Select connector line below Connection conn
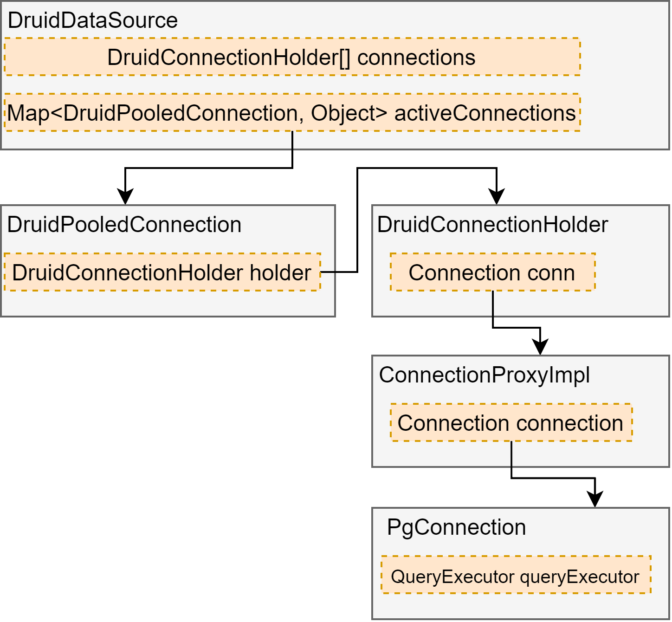This screenshot has height=622, width=672. 493,309
